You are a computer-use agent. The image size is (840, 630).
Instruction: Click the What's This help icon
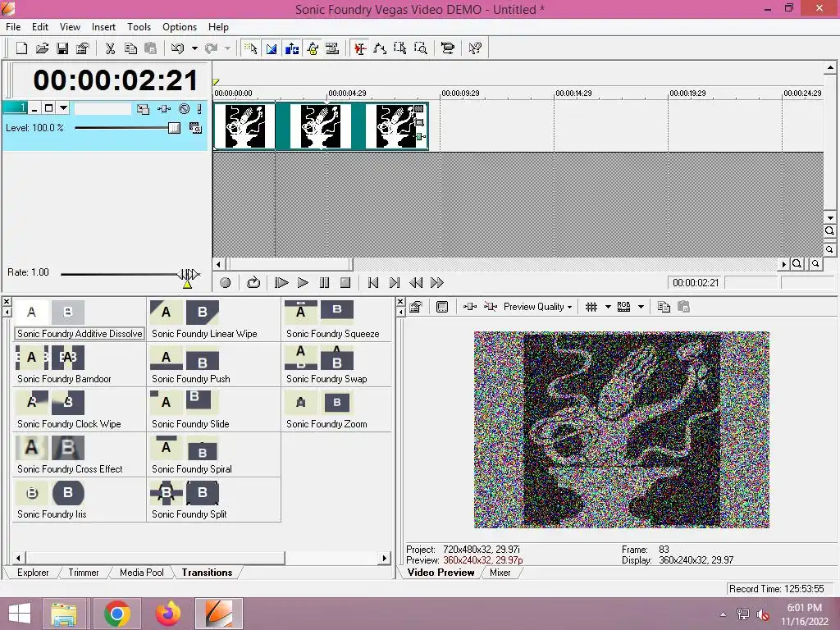(x=475, y=48)
